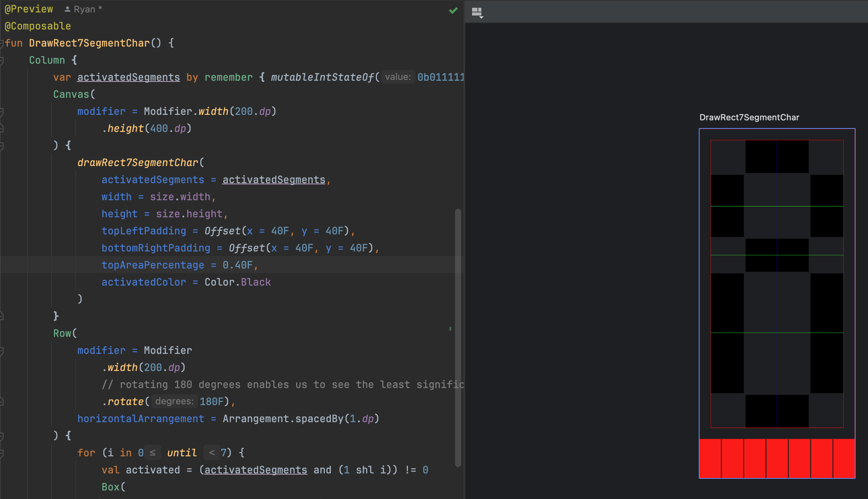
Task: Click size.width argument value
Action: tap(180, 197)
